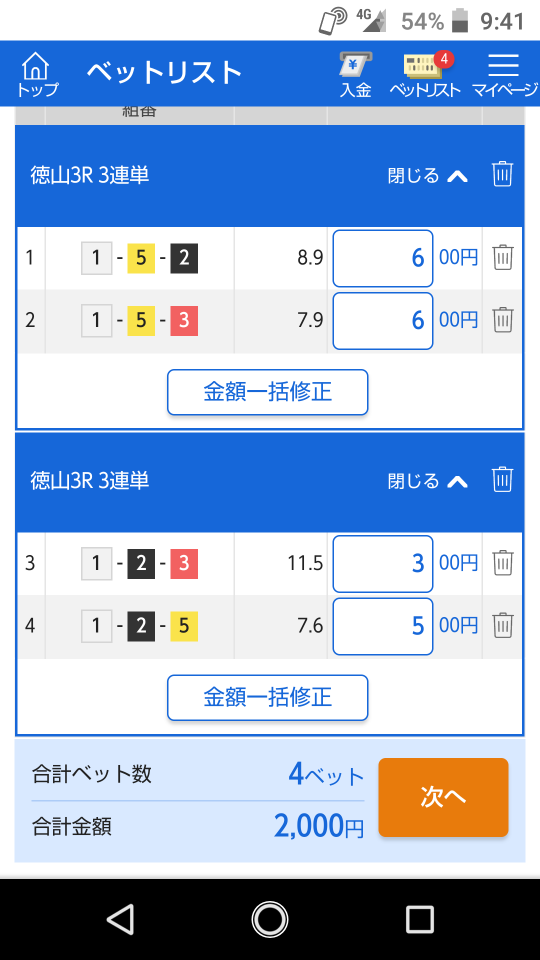Open the マイページ hamburger menu
This screenshot has height=960, width=540.
pyautogui.click(x=504, y=74)
